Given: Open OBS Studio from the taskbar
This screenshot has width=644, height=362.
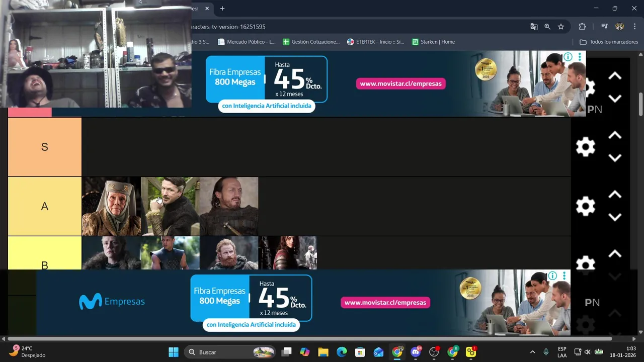Looking at the screenshot, I should coord(434,352).
